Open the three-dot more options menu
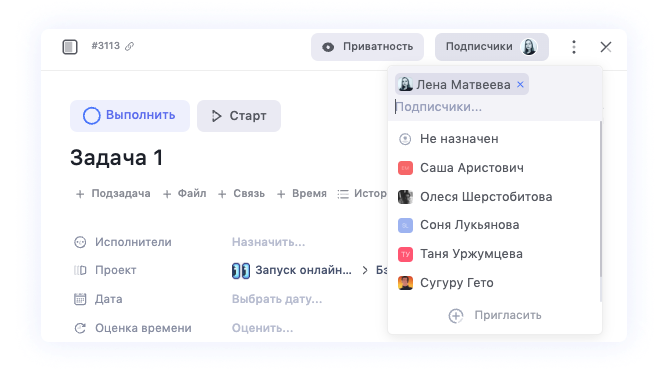668x372 pixels. 574,47
